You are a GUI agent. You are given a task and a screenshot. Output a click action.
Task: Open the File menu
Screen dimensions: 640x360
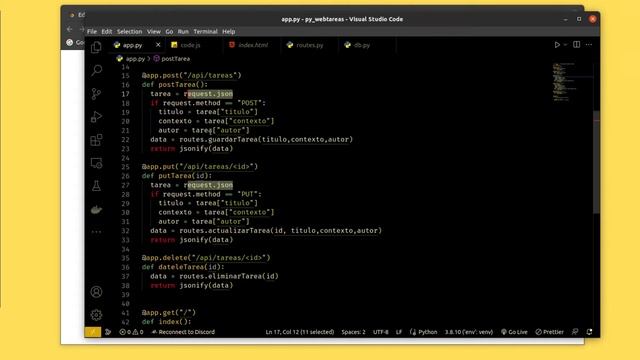click(92, 31)
